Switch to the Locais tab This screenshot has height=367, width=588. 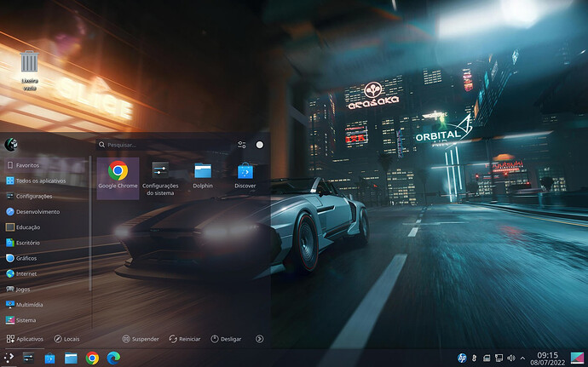pyautogui.click(x=66, y=339)
